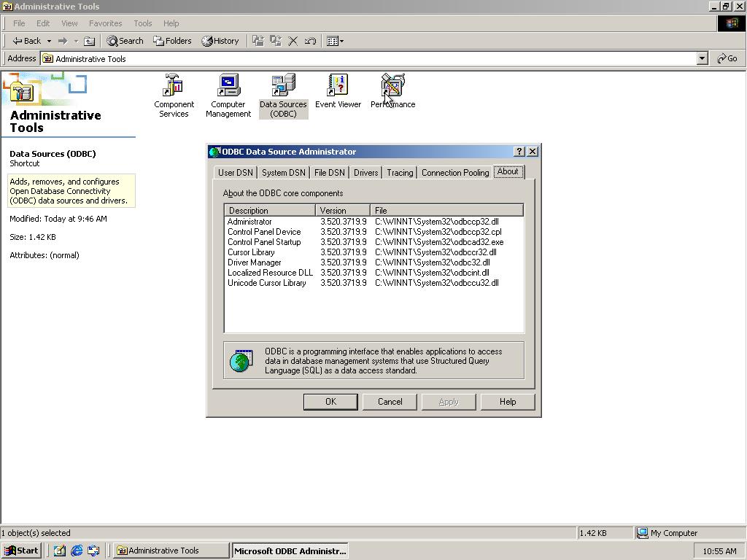This screenshot has width=747, height=560.
Task: Open the Address bar dropdown arrow
Action: coord(702,58)
